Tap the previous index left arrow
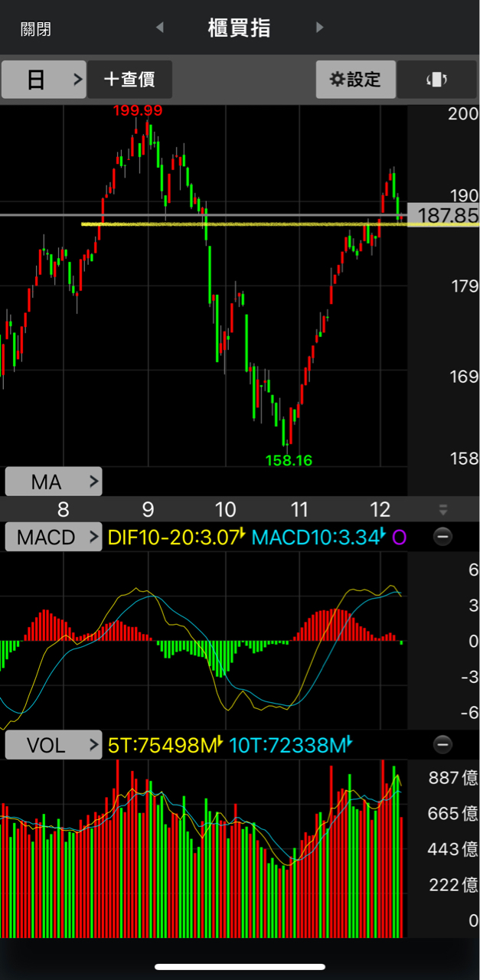Image resolution: width=480 pixels, height=980 pixels. [x=159, y=28]
